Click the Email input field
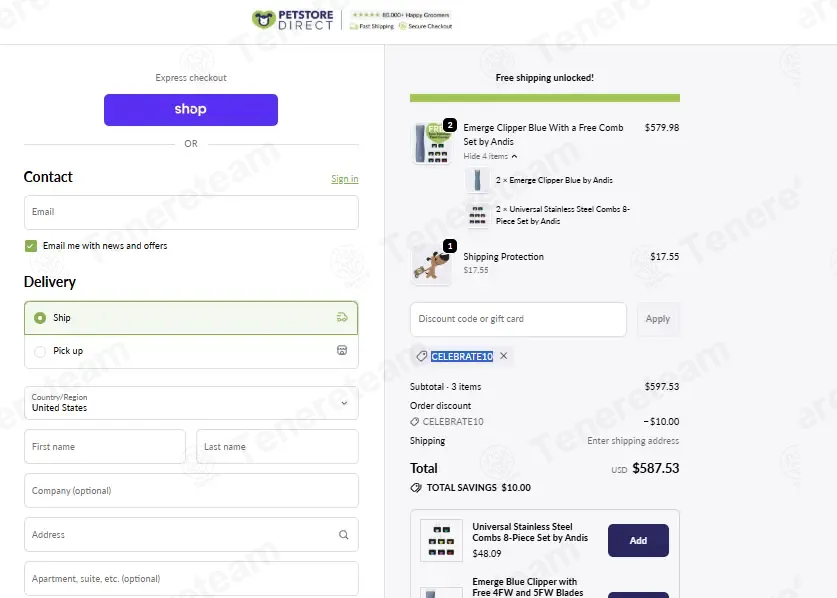This screenshot has width=837, height=598. [191, 212]
